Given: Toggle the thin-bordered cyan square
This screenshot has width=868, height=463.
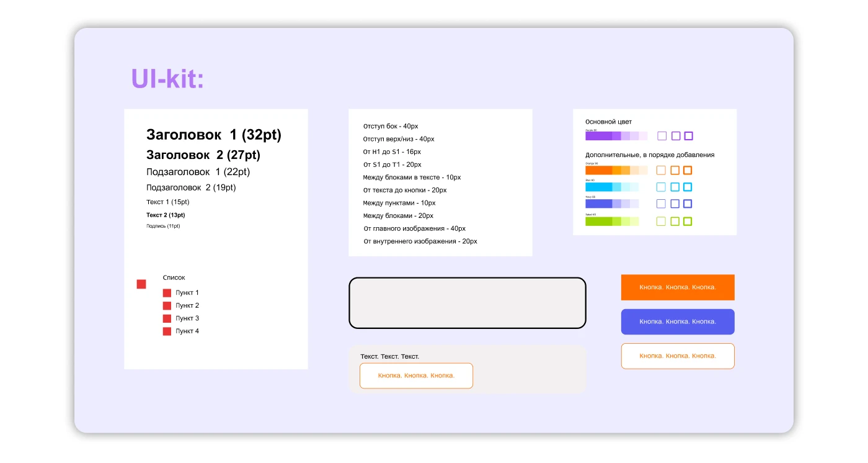Looking at the screenshot, I should [661, 187].
